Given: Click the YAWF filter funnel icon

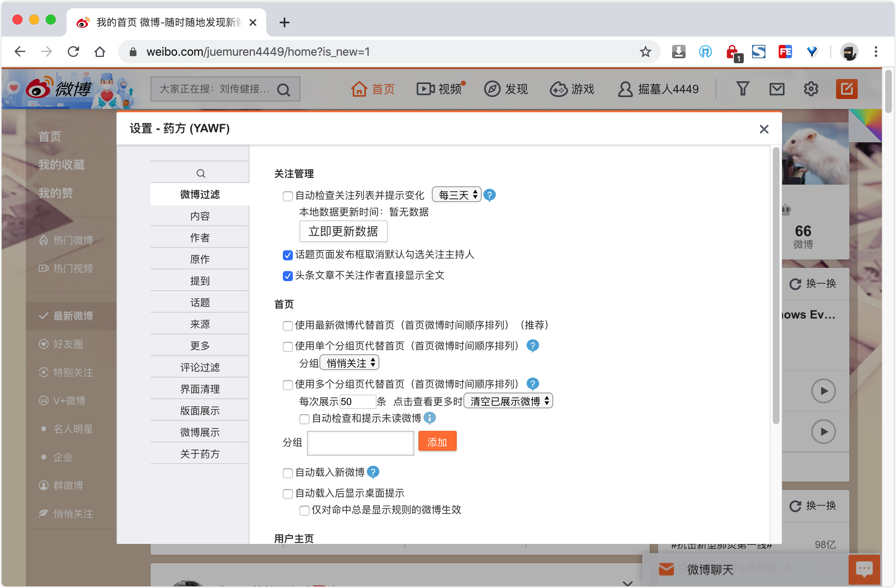Looking at the screenshot, I should click(x=743, y=89).
